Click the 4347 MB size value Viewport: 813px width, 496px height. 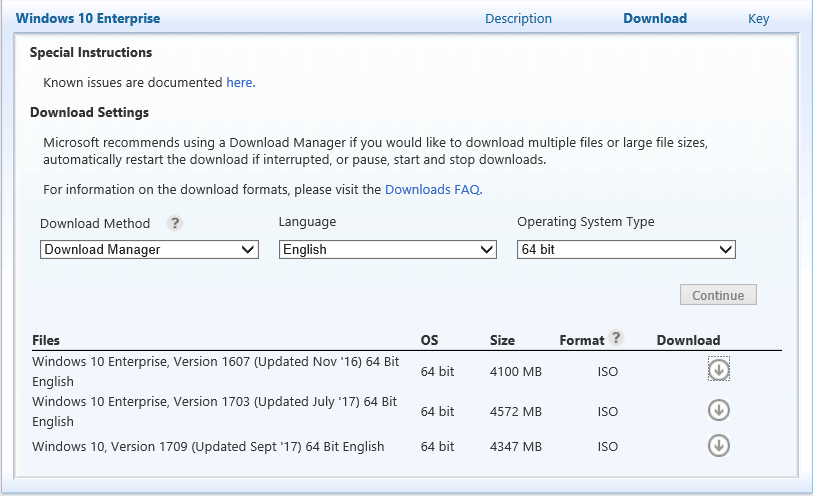coord(516,447)
